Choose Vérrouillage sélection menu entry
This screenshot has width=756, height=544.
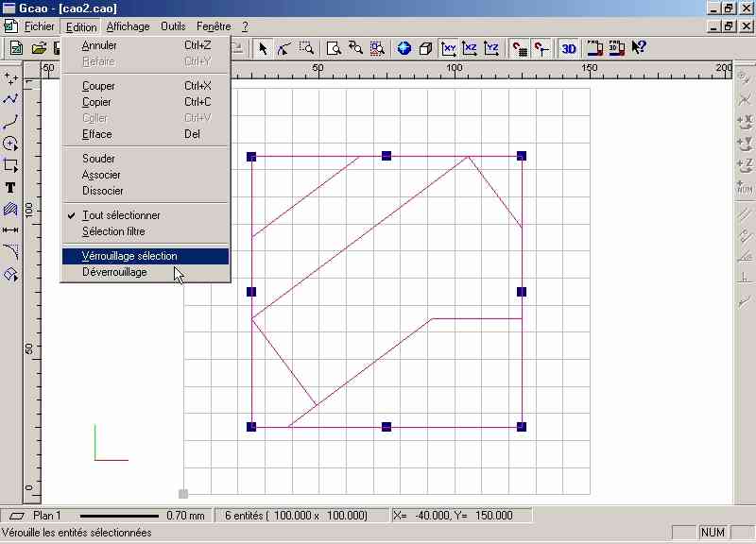(146, 256)
